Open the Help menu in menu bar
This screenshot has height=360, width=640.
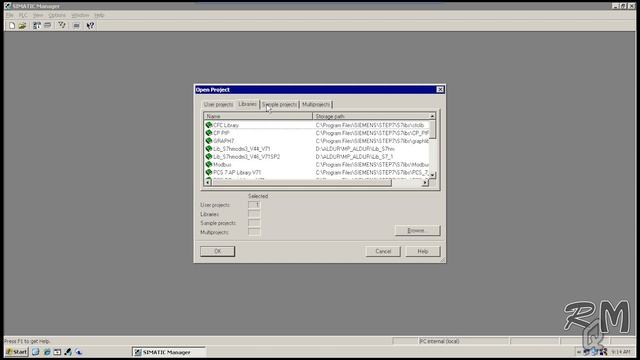pos(99,15)
